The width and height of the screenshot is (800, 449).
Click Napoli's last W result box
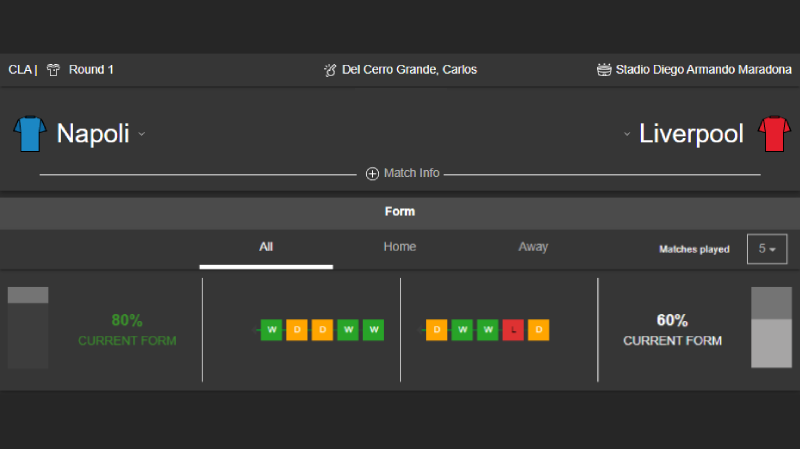(x=373, y=330)
